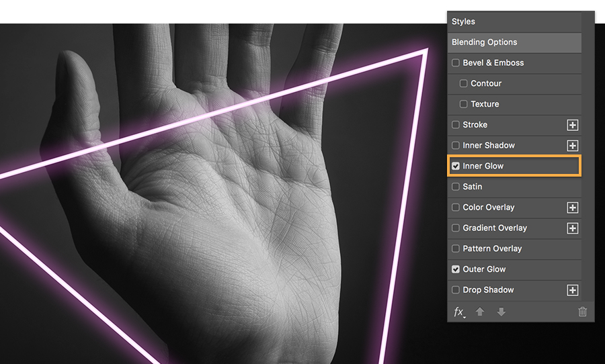Select the Pattern Overlay entry
The image size is (605, 364).
coord(514,248)
